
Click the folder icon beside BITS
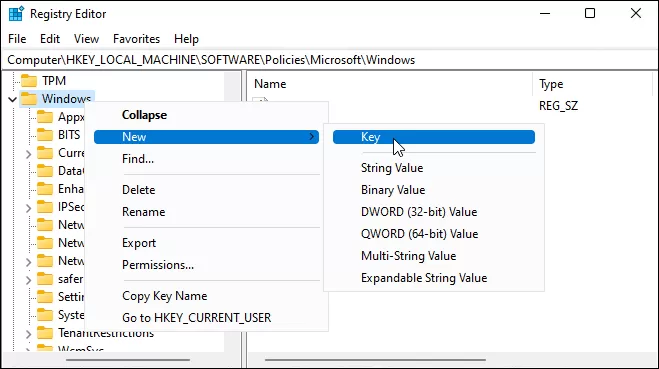click(45, 135)
